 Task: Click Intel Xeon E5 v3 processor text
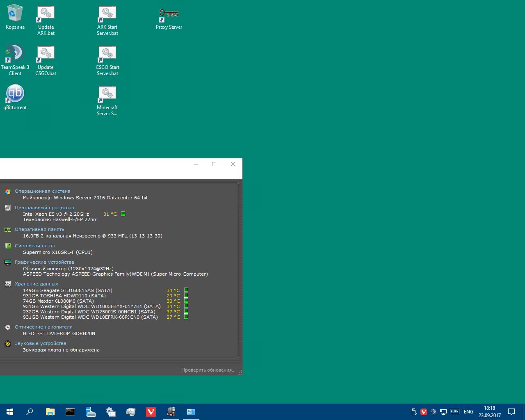tap(56, 214)
